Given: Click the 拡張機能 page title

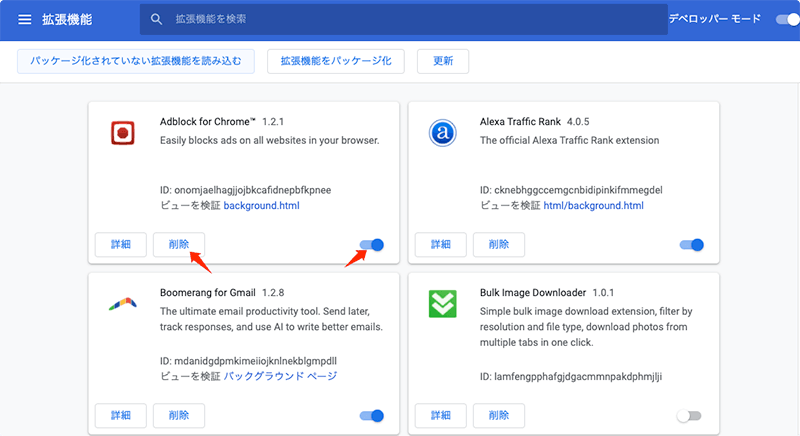Looking at the screenshot, I should [x=67, y=19].
